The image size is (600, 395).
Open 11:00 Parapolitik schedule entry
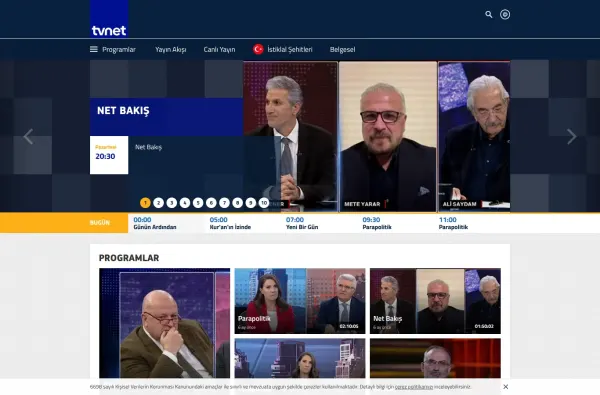pyautogui.click(x=453, y=223)
